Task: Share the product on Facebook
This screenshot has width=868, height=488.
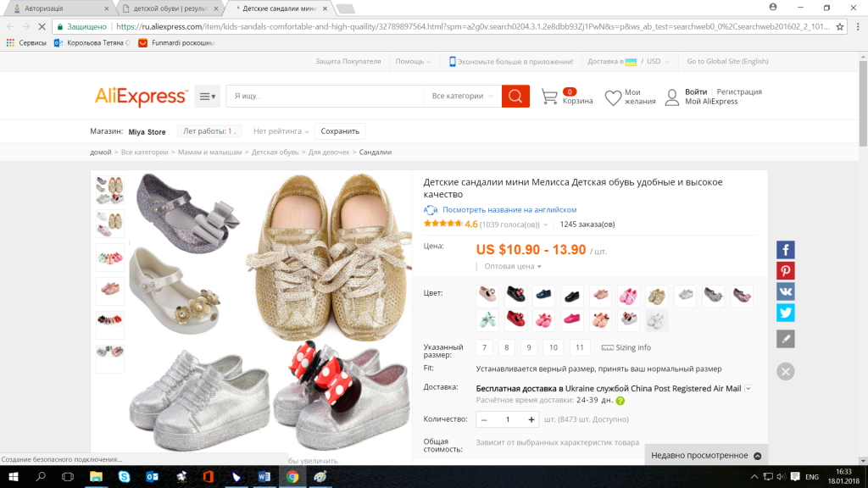Action: pos(785,250)
